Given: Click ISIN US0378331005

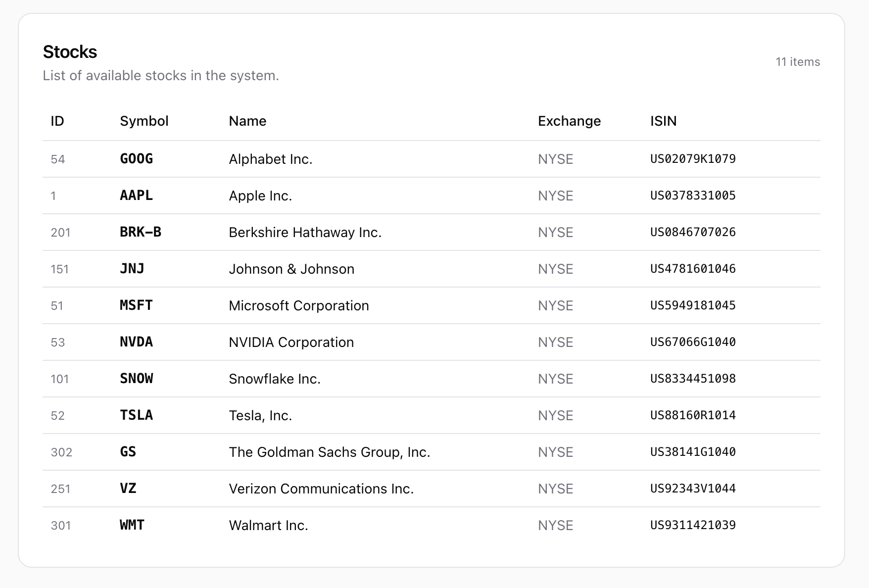Looking at the screenshot, I should point(693,196).
